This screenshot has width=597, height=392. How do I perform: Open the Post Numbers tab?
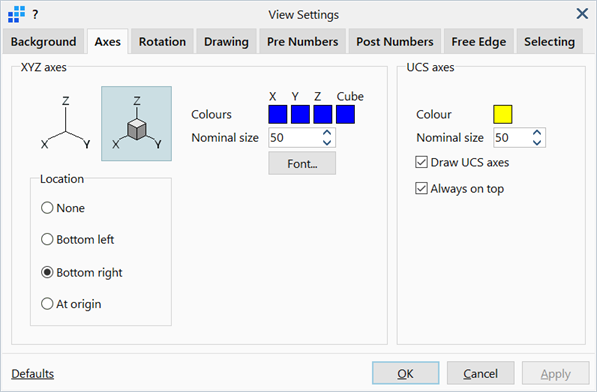click(x=395, y=41)
